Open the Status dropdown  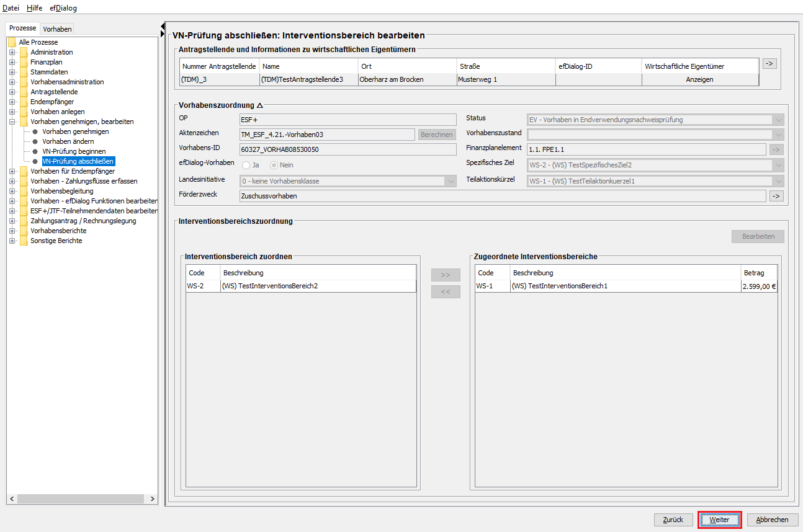point(779,120)
